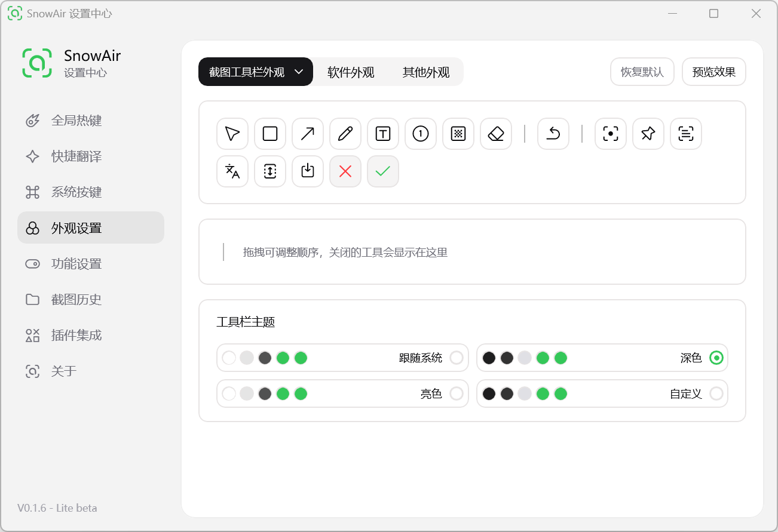Image resolution: width=778 pixels, height=532 pixels.
Task: Open 快捷翻译 settings
Action: 91,156
